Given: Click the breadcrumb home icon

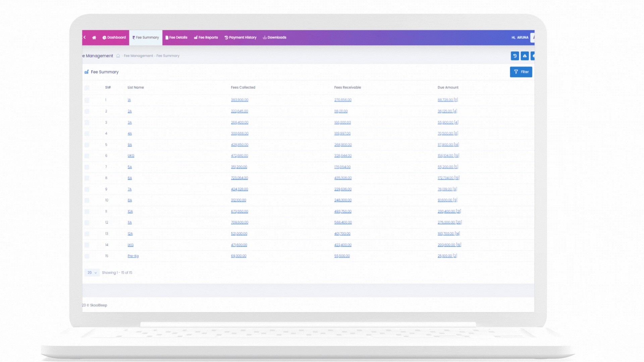Looking at the screenshot, I should tap(118, 56).
